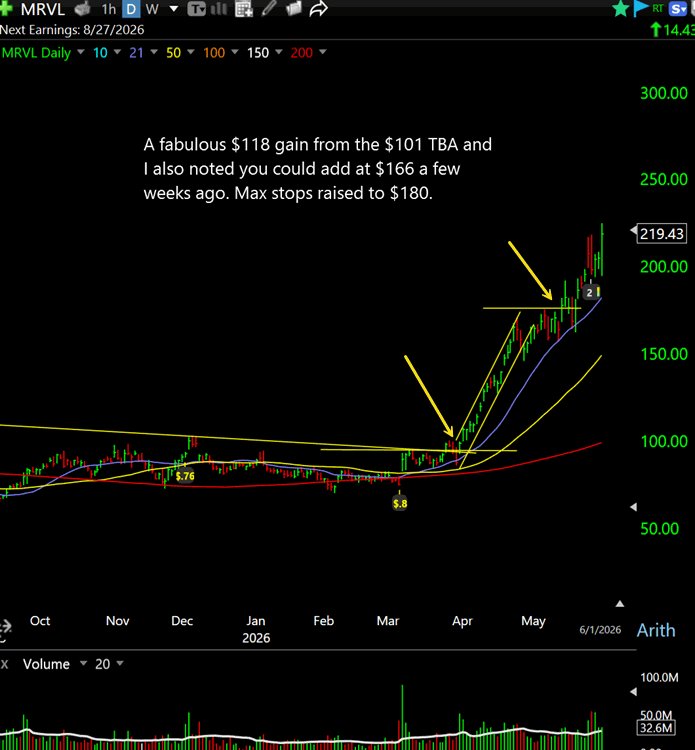Toggle the Arith scale setting
Image resolution: width=695 pixels, height=750 pixels.
[x=656, y=630]
